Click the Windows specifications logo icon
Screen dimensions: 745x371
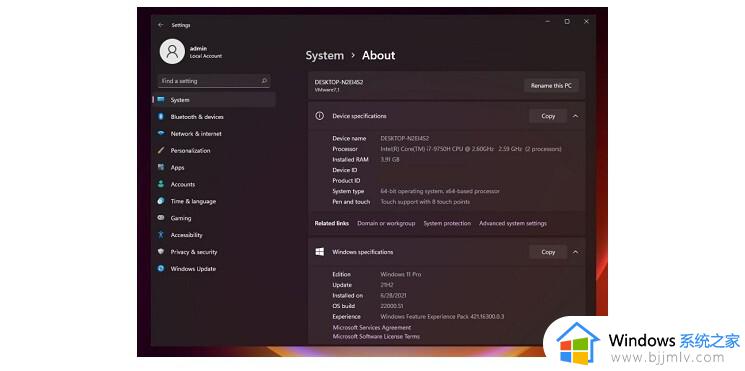click(320, 251)
